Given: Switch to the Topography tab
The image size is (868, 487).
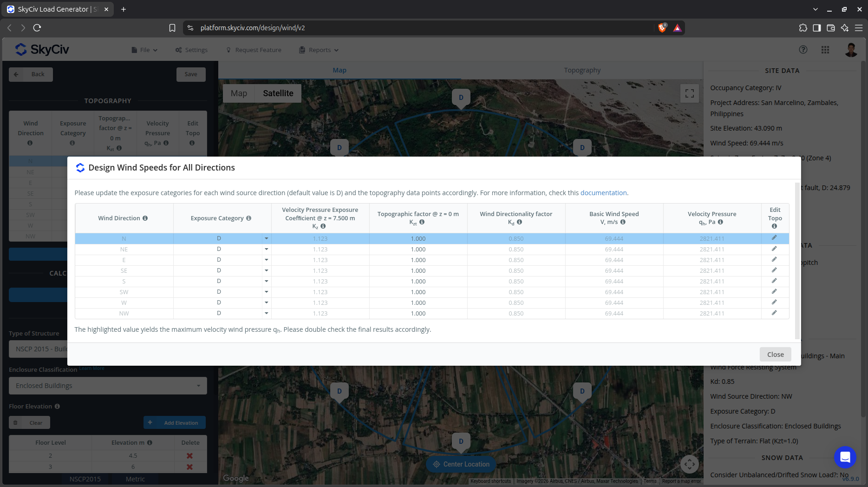Looking at the screenshot, I should click(x=582, y=70).
